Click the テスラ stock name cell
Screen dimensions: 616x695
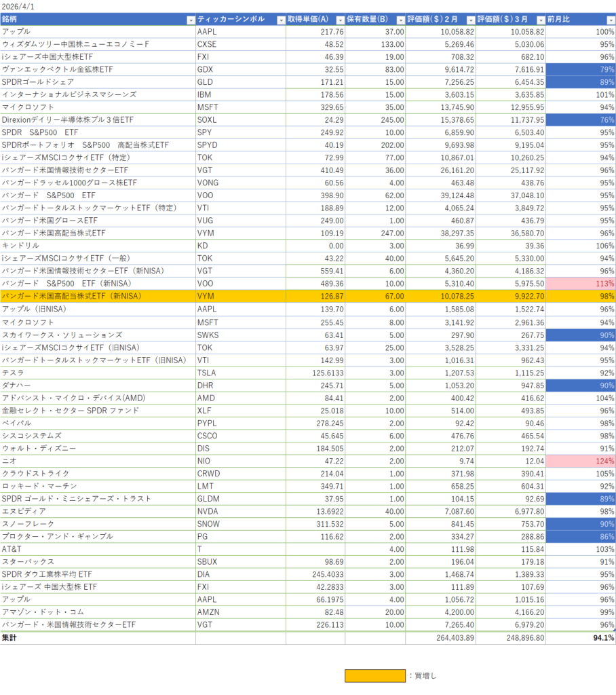14,373
